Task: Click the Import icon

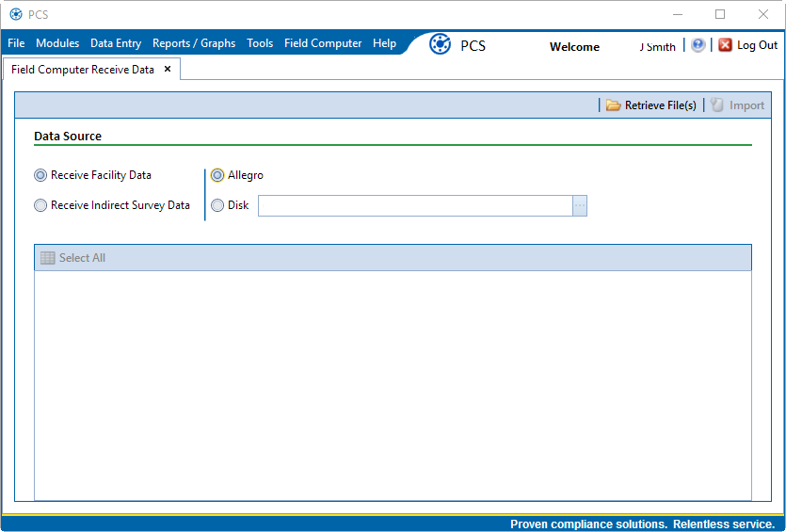Action: (717, 105)
